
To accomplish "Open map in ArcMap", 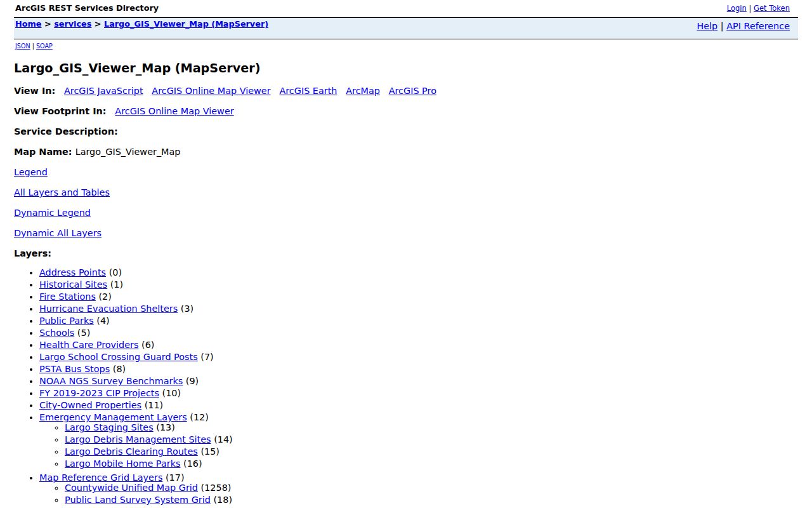I will [x=363, y=91].
